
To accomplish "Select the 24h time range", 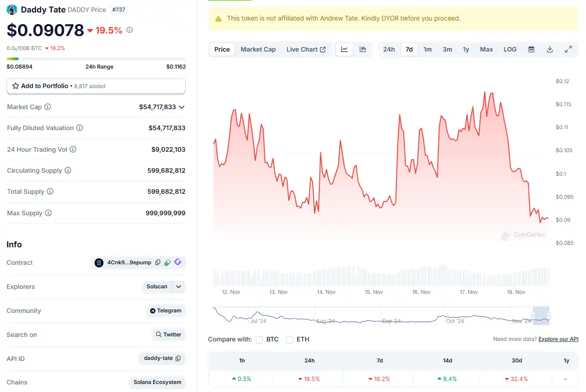I will tap(389, 50).
